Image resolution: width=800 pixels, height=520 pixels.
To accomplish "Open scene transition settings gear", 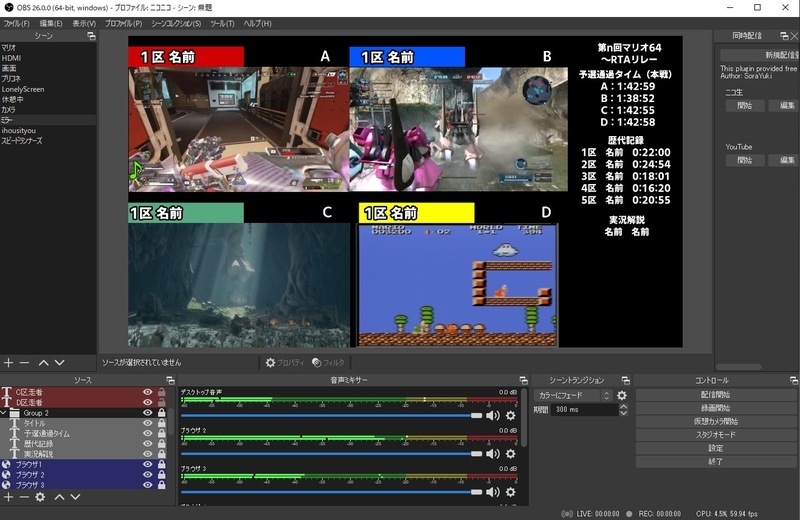I will coord(622,396).
